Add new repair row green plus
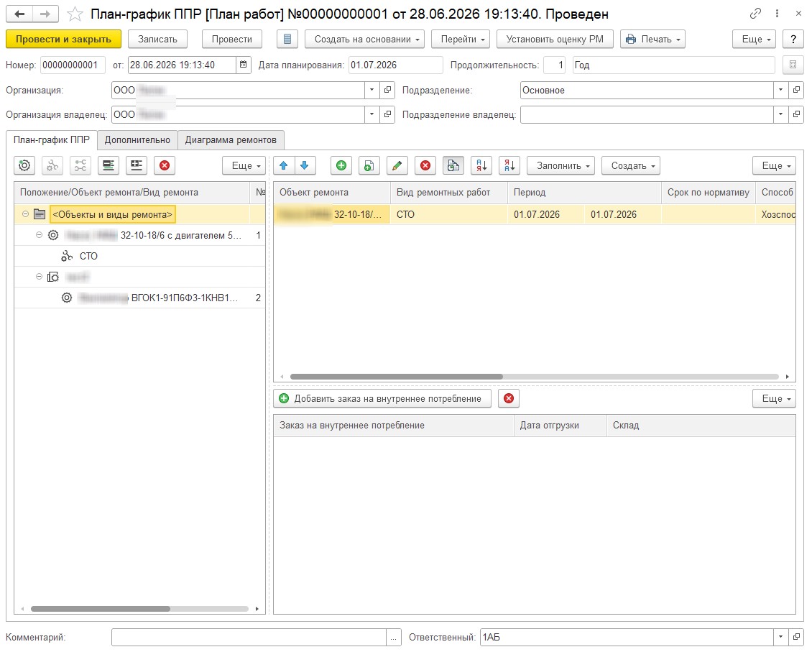 click(x=341, y=166)
